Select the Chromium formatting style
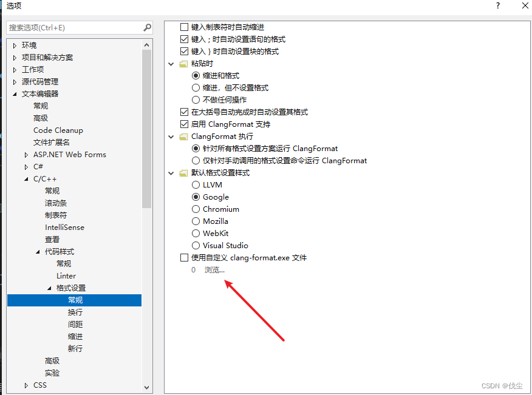This screenshot has height=395, width=532. 196,209
